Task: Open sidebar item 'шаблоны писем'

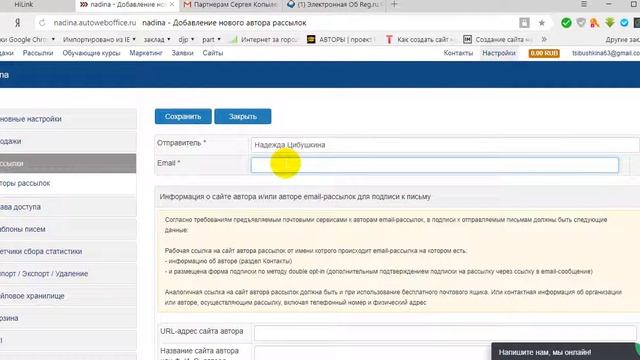Action: click(x=68, y=229)
